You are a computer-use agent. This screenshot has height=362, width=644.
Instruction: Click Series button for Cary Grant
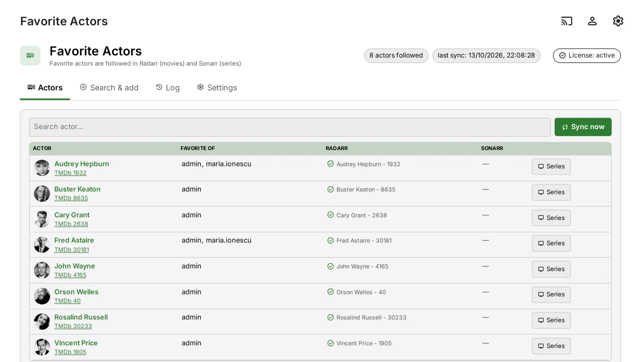[551, 218]
